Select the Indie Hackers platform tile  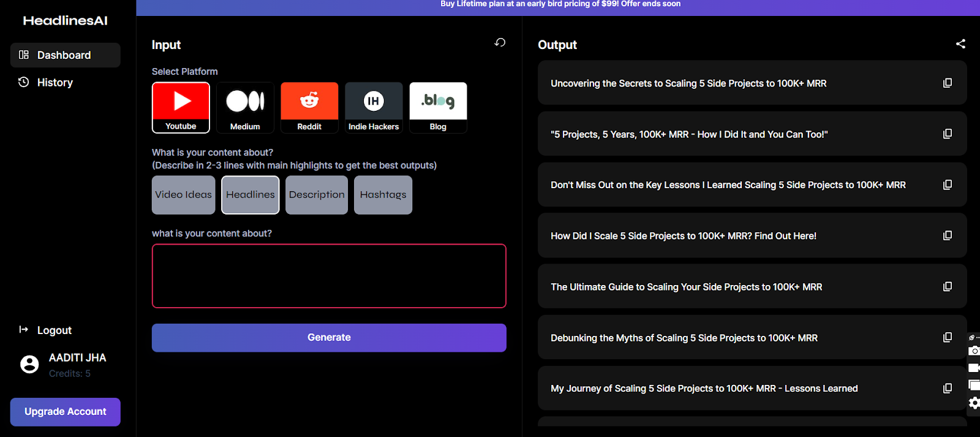374,108
